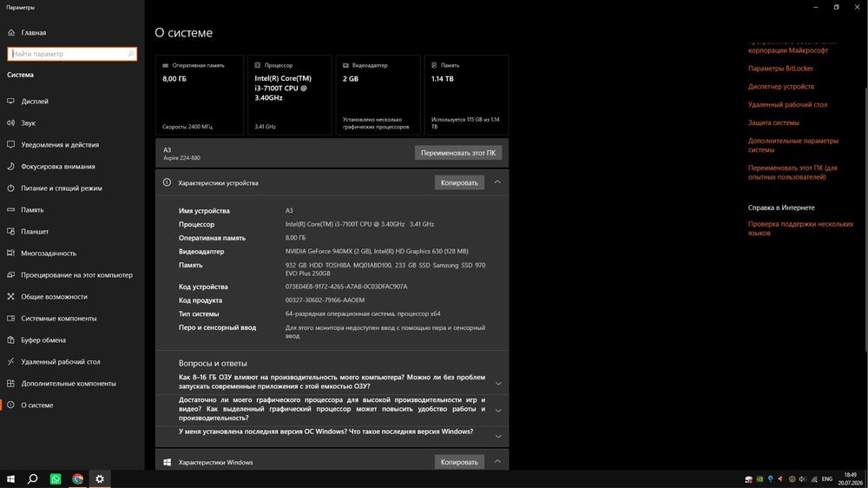This screenshot has height=488, width=868.
Task: Copy Windows characteristics with Копировать
Action: [x=459, y=462]
